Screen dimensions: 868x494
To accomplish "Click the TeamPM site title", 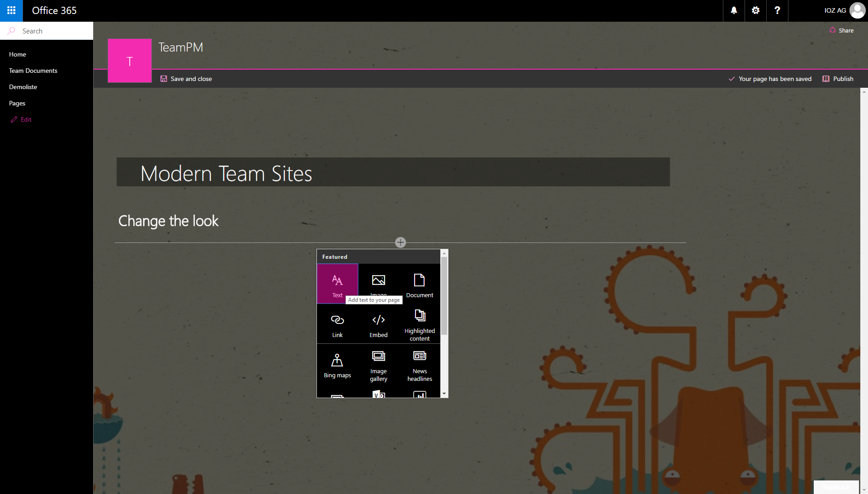I will coord(180,47).
